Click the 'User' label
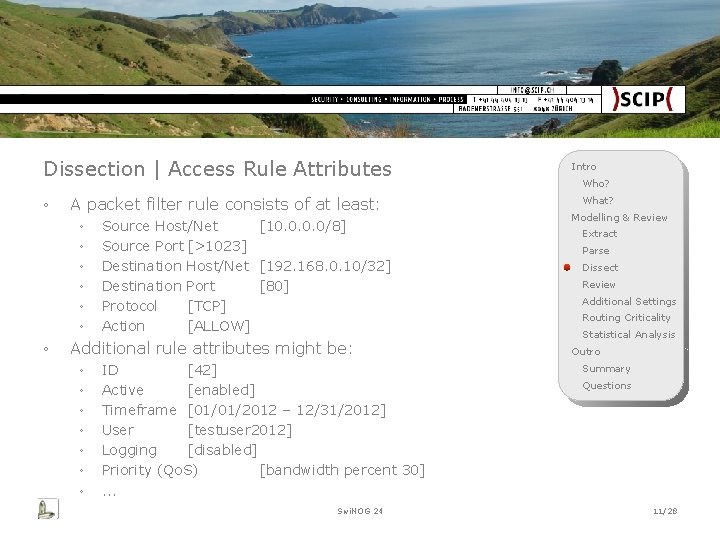 [x=118, y=430]
